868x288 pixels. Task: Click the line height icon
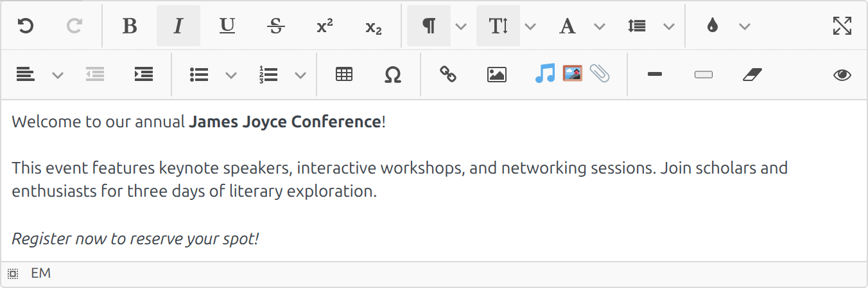(x=637, y=26)
